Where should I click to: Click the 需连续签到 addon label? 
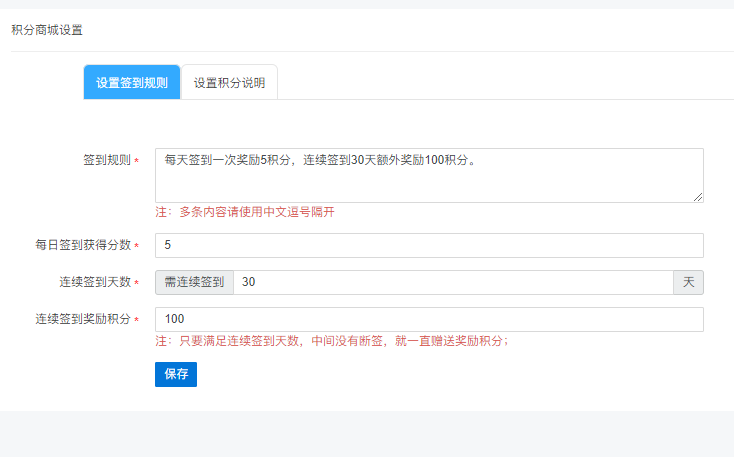coord(194,282)
